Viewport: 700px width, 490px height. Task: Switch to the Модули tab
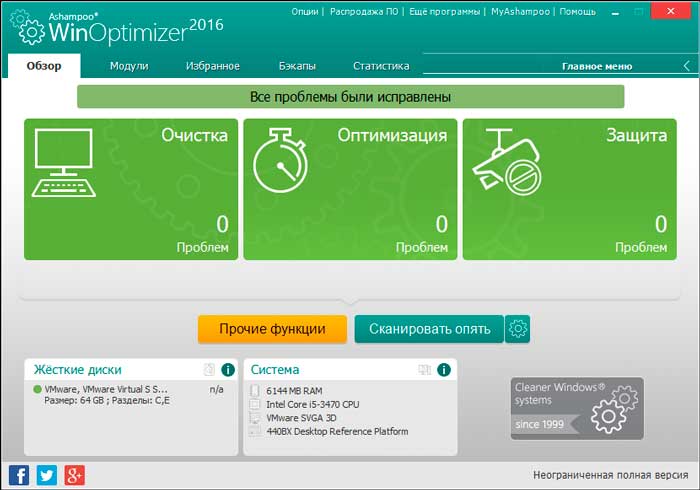pyautogui.click(x=129, y=66)
